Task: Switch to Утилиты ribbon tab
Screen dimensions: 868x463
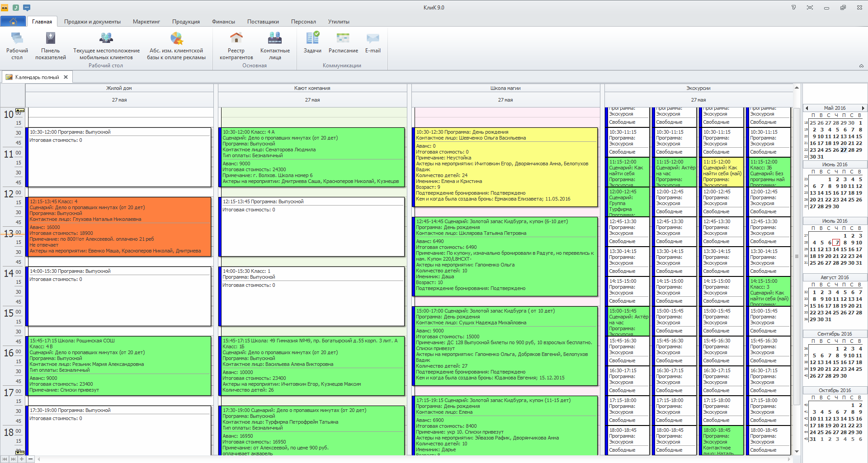Action: [339, 22]
